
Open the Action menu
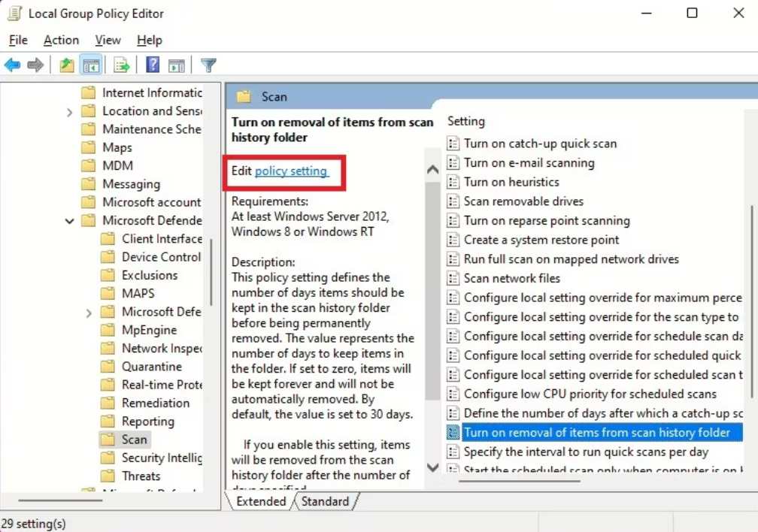tap(61, 41)
